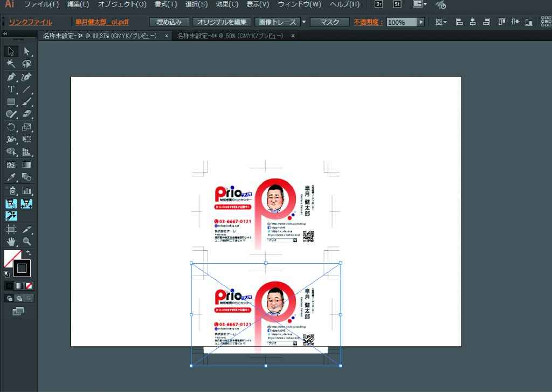Click the 埋め込み button

[x=169, y=22]
